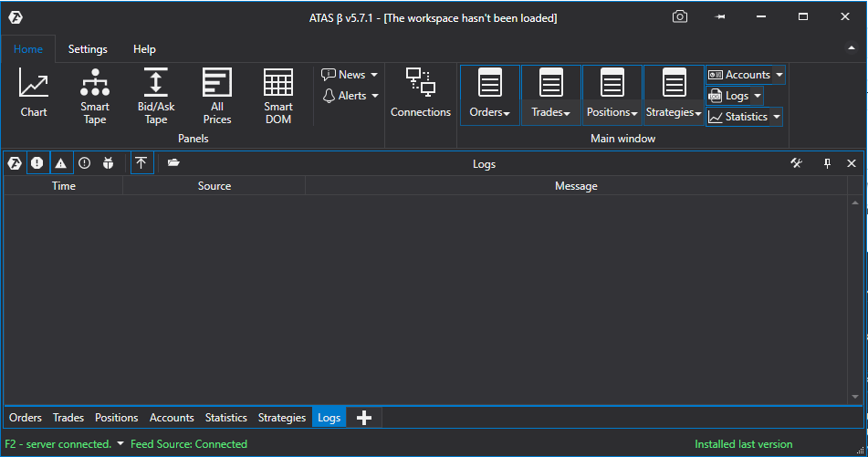Viewport: 868px width, 457px height.
Task: Toggle ATAS logo log filter
Action: 15,163
